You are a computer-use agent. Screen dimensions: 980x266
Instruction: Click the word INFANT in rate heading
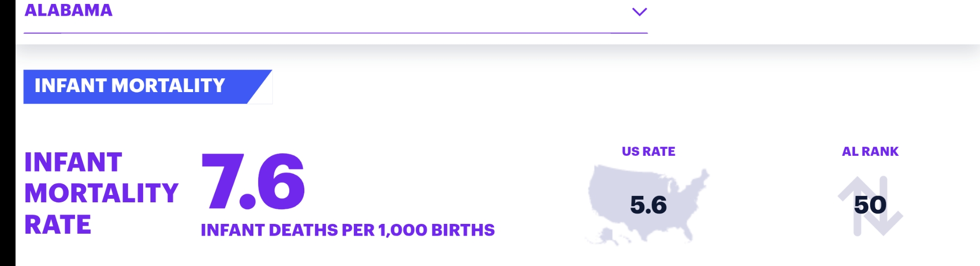click(73, 162)
